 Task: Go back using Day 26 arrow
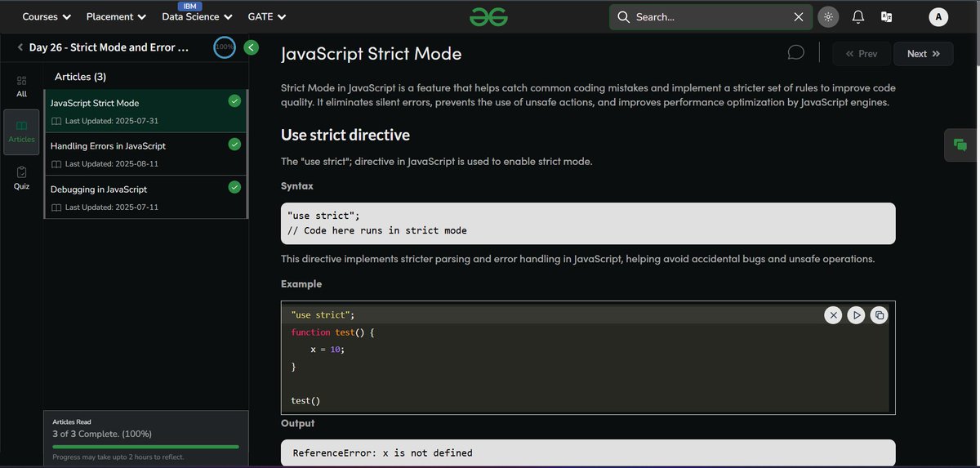(20, 47)
